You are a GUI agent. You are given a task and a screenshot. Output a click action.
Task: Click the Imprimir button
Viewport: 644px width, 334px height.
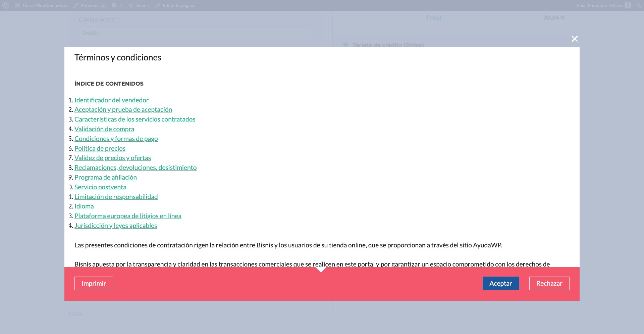pyautogui.click(x=94, y=283)
